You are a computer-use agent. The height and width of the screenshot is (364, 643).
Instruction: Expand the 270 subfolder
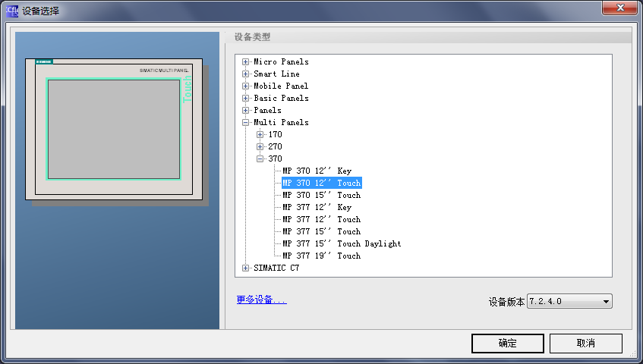point(260,146)
